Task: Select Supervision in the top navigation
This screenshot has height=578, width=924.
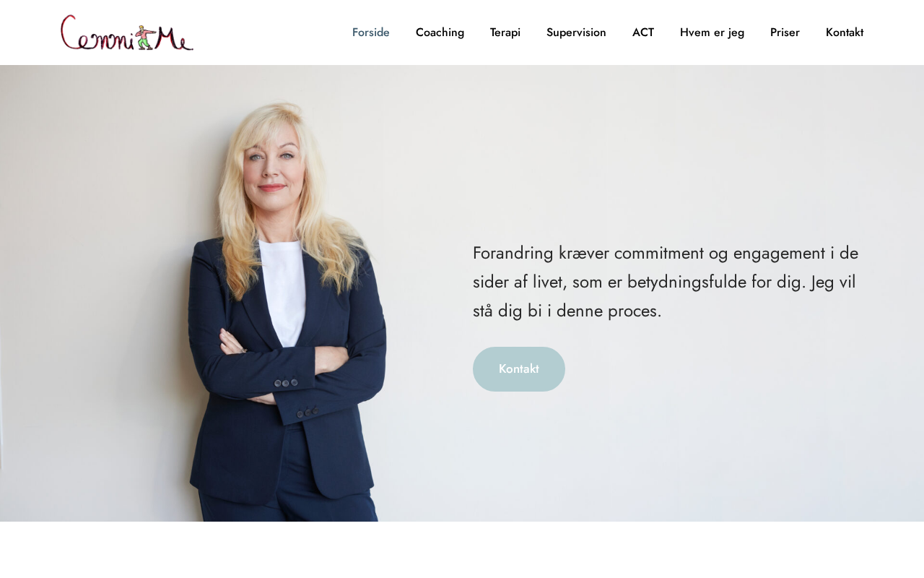Action: [x=576, y=33]
